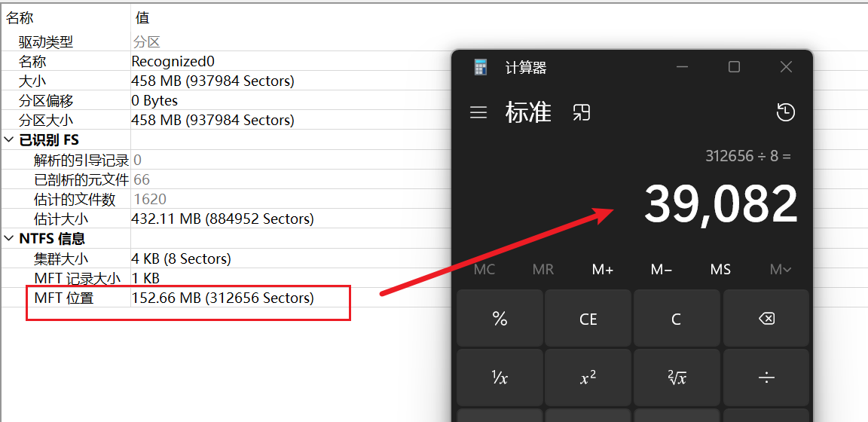Image resolution: width=868 pixels, height=422 pixels.
Task: Minimize the calculator window
Action: tap(682, 67)
